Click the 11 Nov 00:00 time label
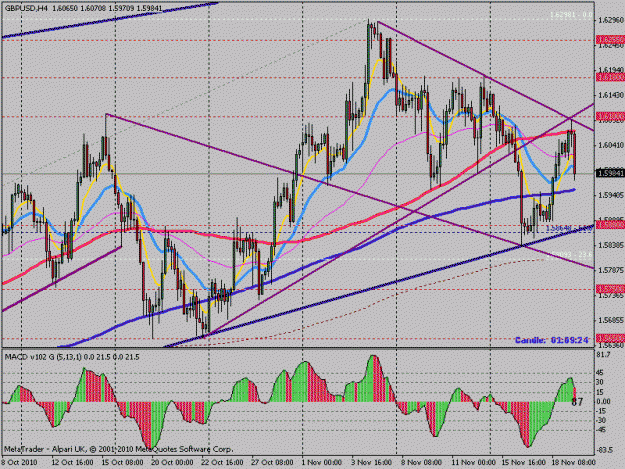 point(474,463)
